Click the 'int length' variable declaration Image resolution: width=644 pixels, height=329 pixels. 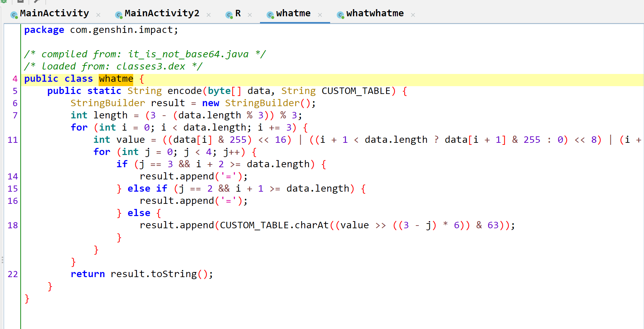click(x=99, y=116)
